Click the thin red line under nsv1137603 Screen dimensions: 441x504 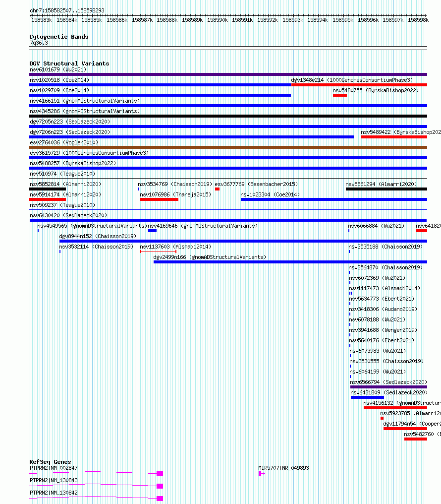point(158,252)
